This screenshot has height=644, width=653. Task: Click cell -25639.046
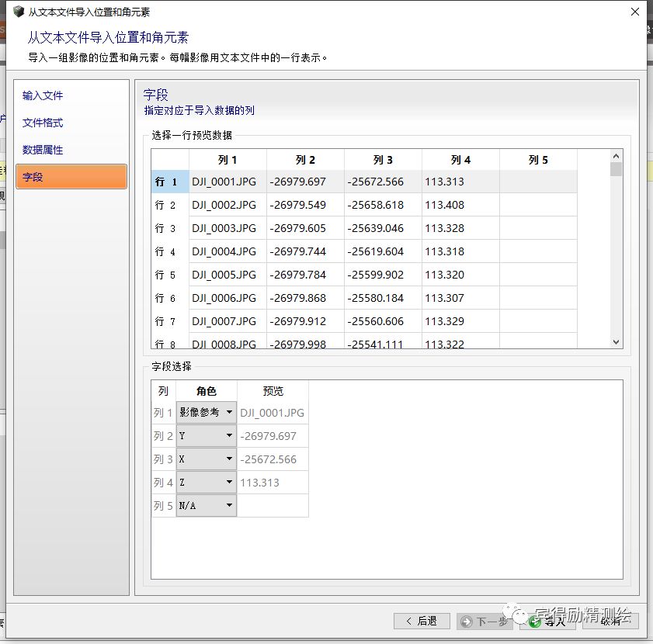coord(383,228)
